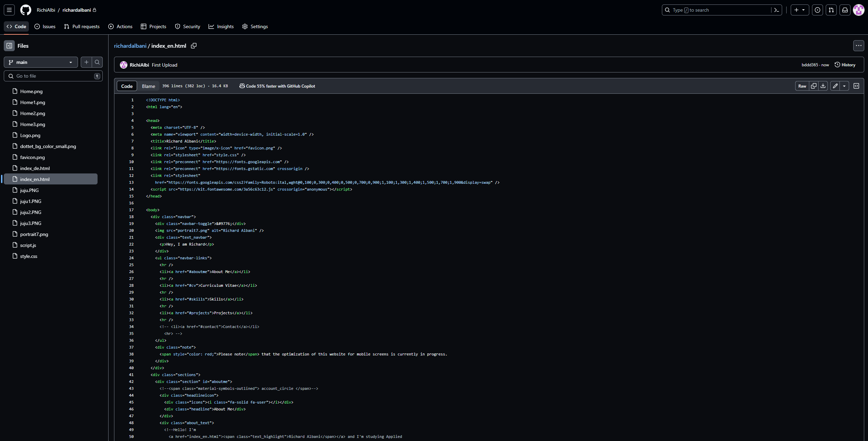Open style.css in file tree
The image size is (868, 441).
[29, 256]
